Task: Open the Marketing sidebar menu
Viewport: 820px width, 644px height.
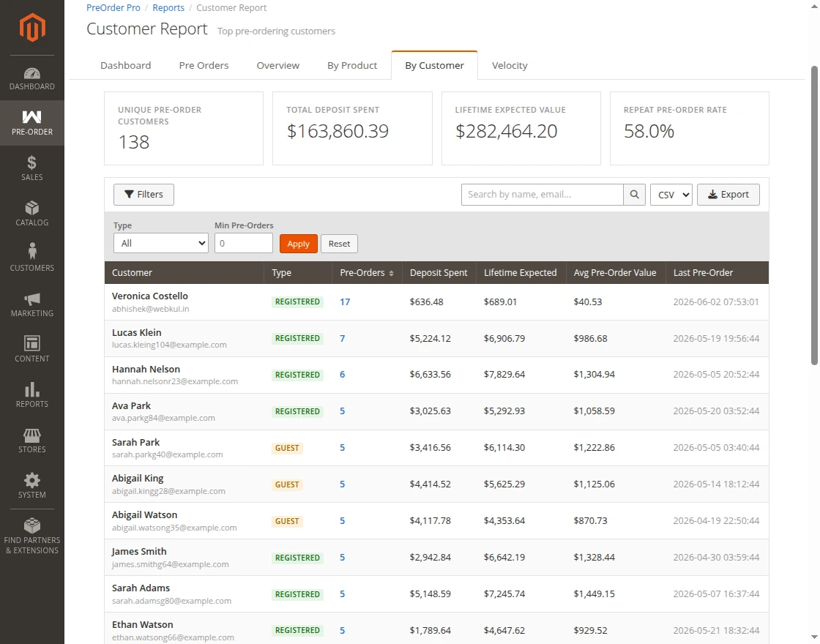Action: [32, 304]
